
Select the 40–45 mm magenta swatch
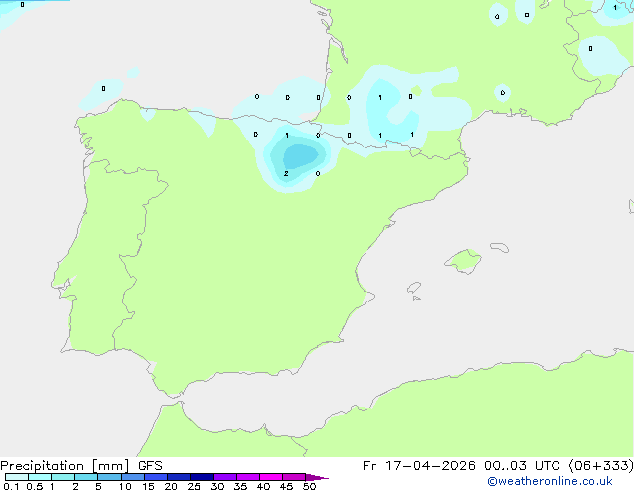click(271, 477)
